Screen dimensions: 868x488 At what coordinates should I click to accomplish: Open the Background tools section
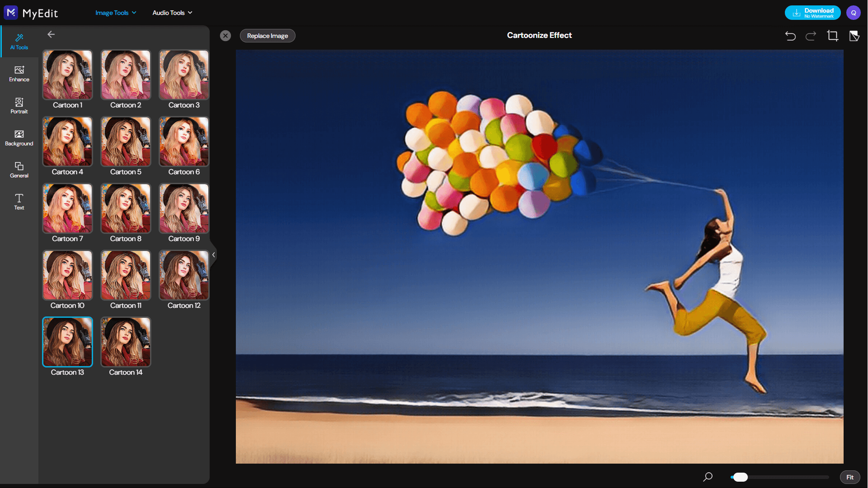[19, 137]
